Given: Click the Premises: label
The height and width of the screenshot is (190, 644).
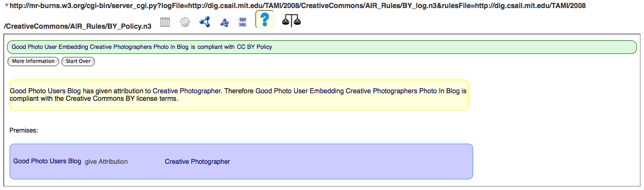Looking at the screenshot, I should pyautogui.click(x=24, y=131).
